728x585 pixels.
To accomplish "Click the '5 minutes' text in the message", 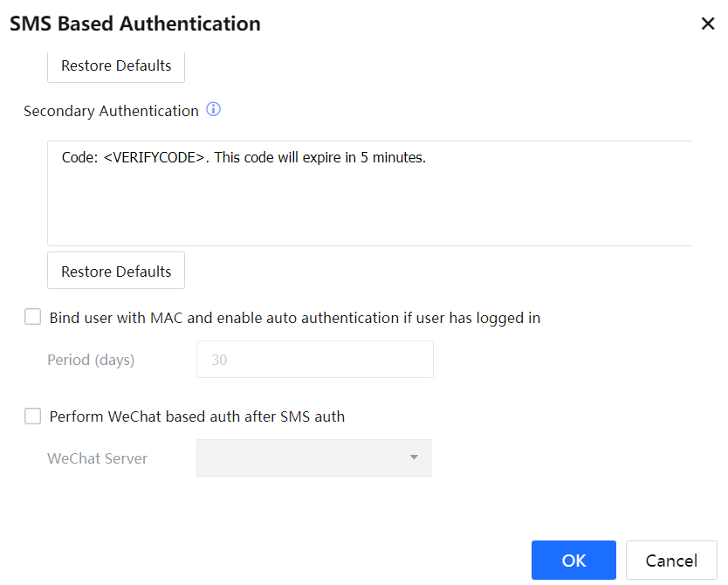I will pyautogui.click(x=392, y=158).
